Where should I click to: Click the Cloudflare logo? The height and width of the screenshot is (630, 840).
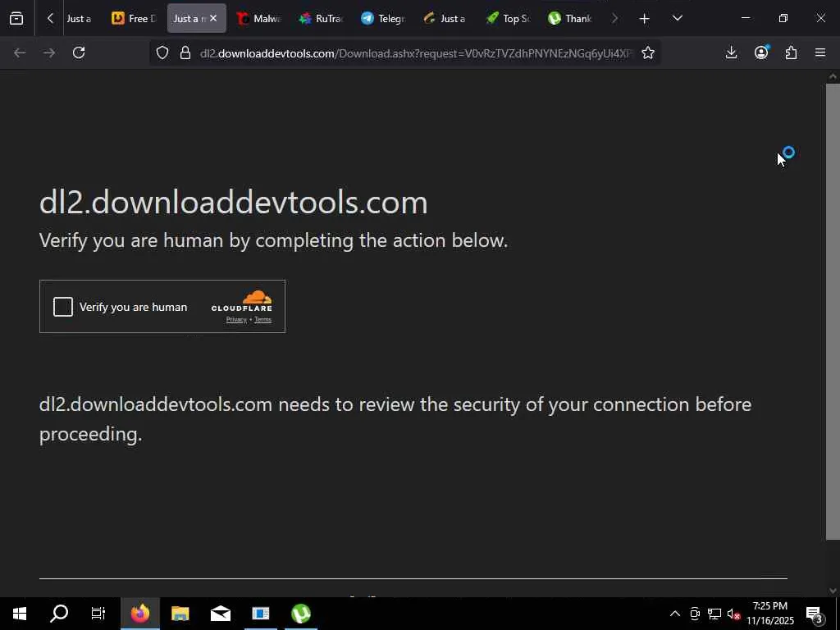pyautogui.click(x=242, y=300)
